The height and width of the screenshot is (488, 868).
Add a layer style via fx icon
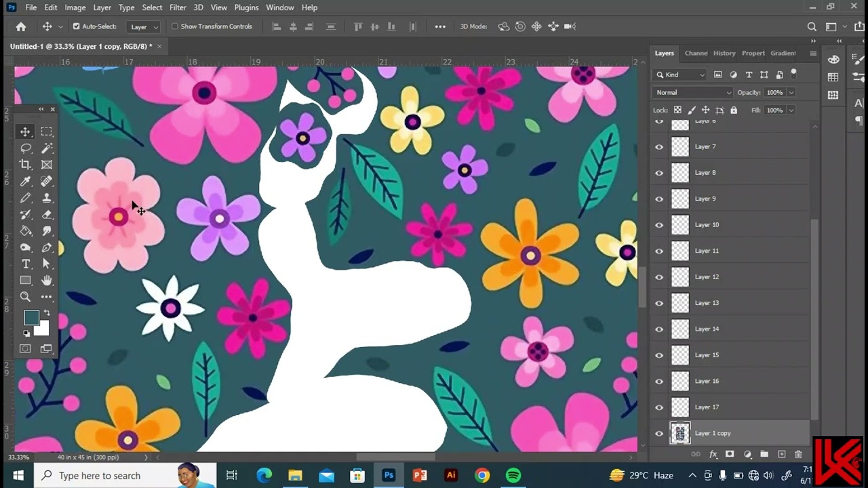tap(713, 454)
